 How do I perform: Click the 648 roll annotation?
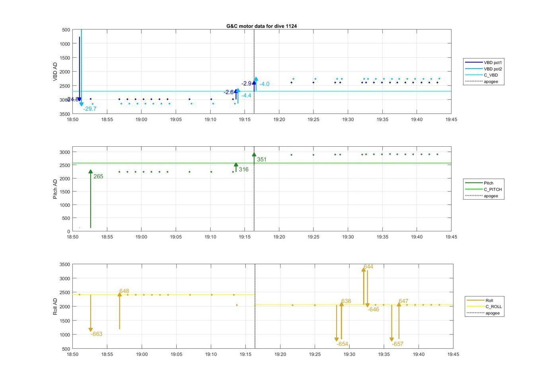(x=124, y=291)
